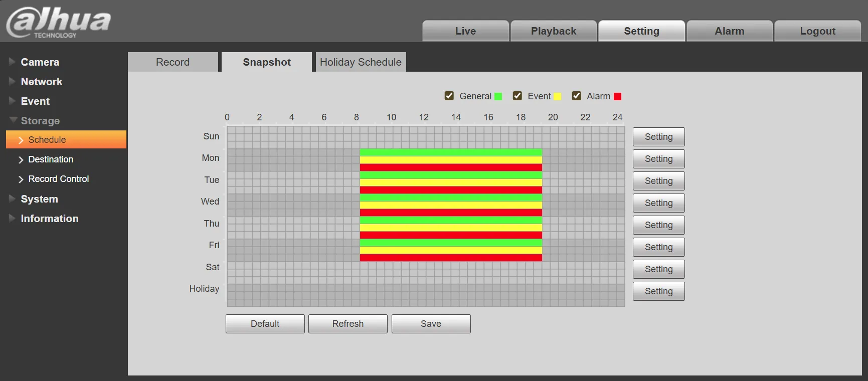Open Setting for the Holiday row
Viewport: 868px width, 381px height.
pyautogui.click(x=658, y=291)
